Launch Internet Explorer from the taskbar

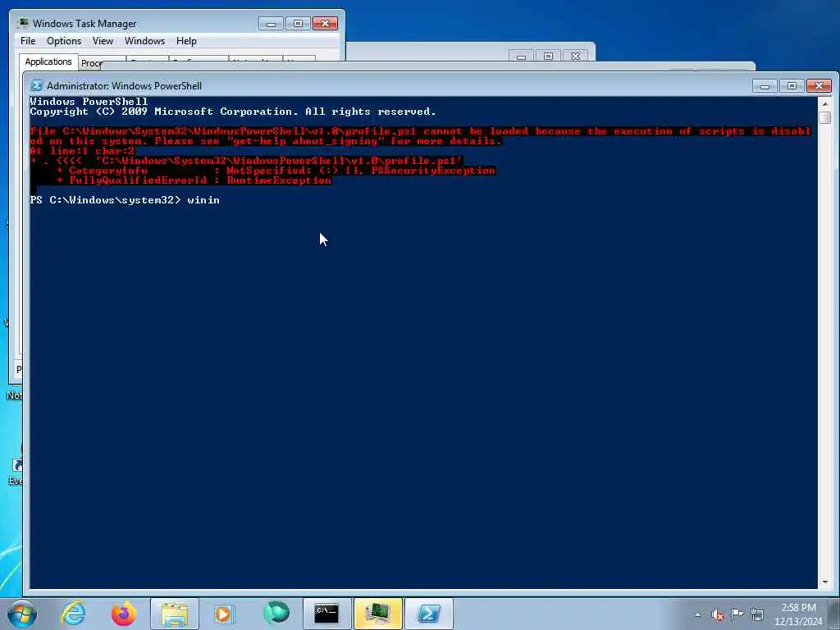point(73,614)
